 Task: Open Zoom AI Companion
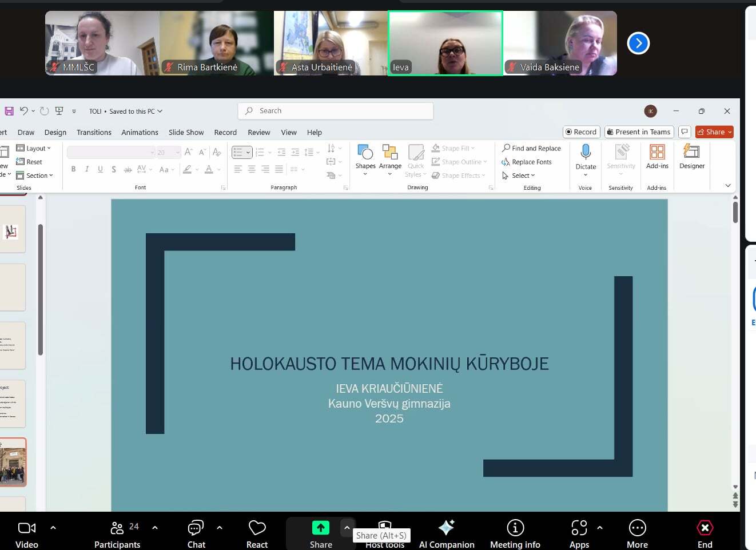coord(447,533)
